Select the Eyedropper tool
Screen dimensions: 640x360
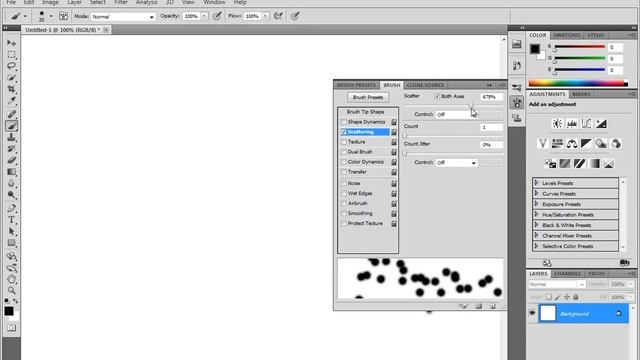(11, 100)
